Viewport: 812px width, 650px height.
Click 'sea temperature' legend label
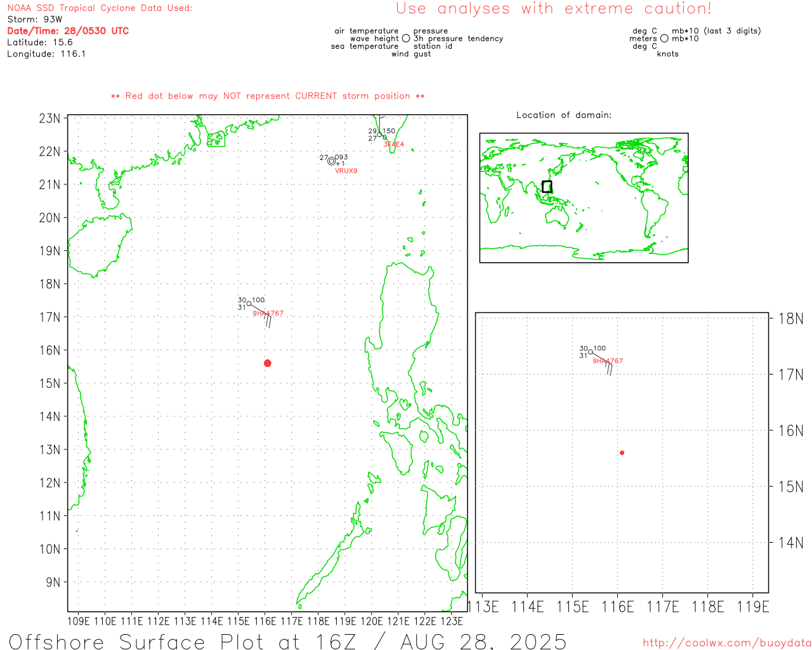point(365,46)
